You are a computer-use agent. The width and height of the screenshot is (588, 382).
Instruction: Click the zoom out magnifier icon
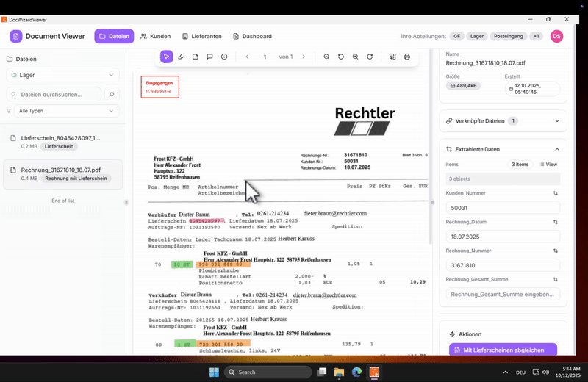point(326,57)
